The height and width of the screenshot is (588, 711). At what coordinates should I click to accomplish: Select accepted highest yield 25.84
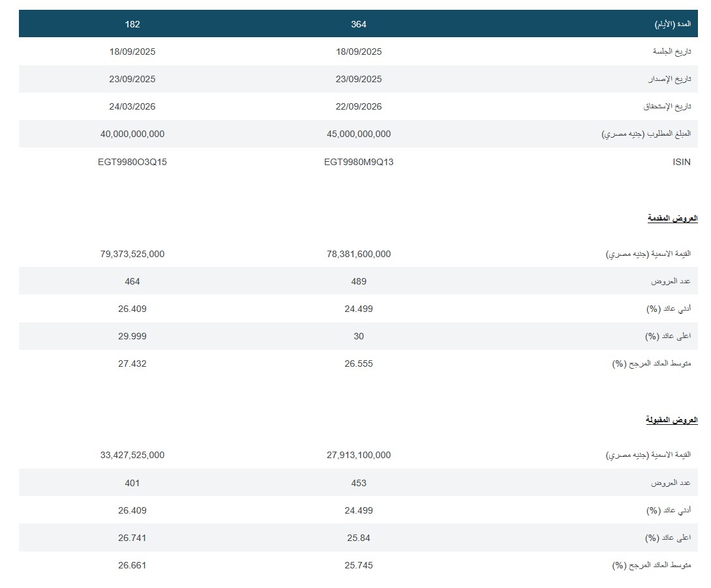pyautogui.click(x=359, y=538)
